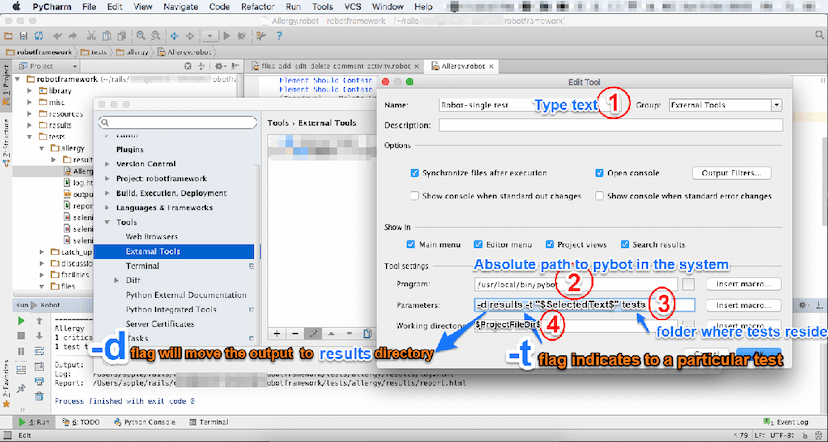The height and width of the screenshot is (442, 828).
Task: Open the Python Console tool window tab
Action: 143,422
